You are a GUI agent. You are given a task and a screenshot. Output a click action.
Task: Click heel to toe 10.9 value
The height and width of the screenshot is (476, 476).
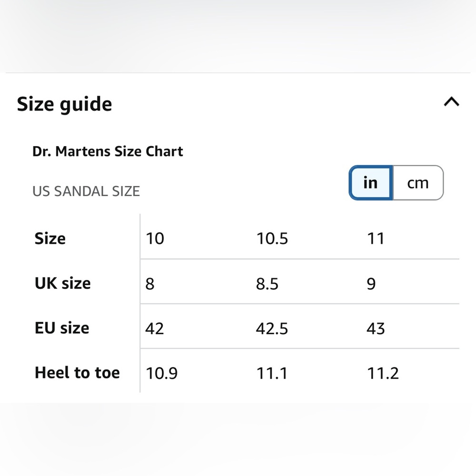[x=161, y=373]
